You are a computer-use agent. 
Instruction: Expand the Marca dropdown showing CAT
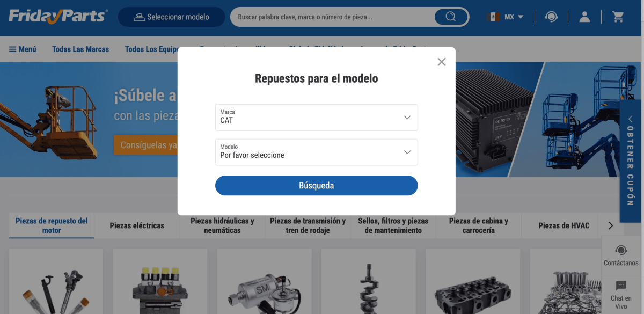(316, 117)
